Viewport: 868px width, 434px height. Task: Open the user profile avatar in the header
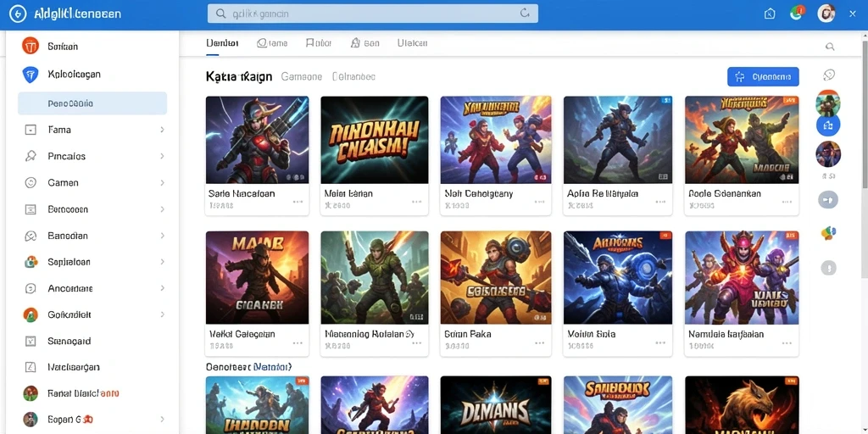coord(826,14)
